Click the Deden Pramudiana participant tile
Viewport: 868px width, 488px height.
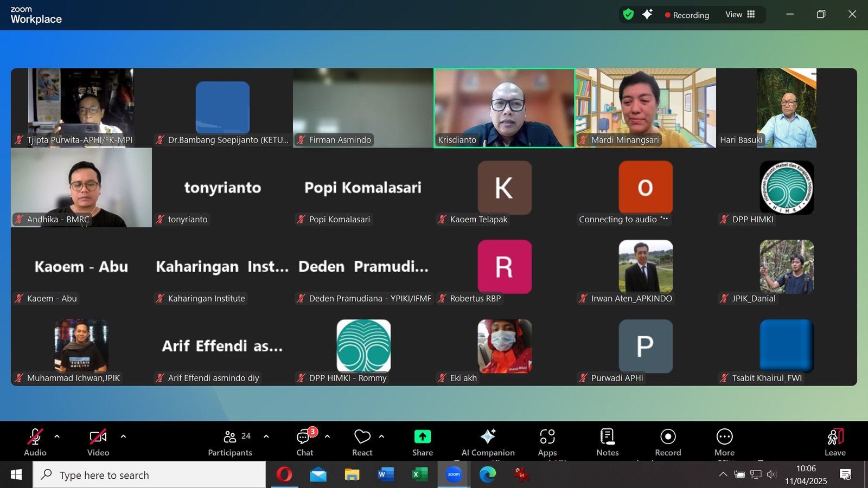click(363, 267)
